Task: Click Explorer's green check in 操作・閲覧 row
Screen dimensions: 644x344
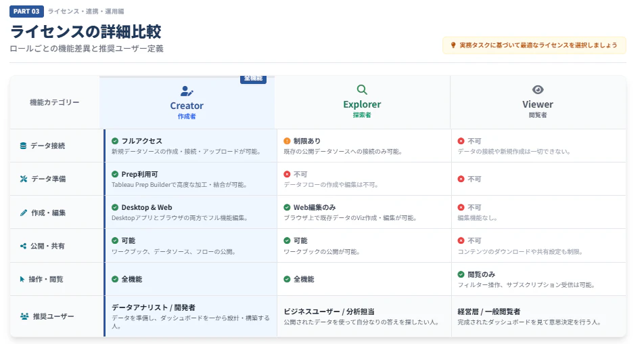Action: pos(287,279)
